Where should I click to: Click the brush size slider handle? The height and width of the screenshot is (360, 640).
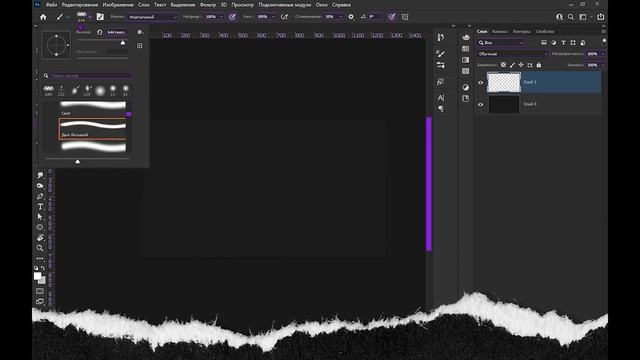(123, 43)
